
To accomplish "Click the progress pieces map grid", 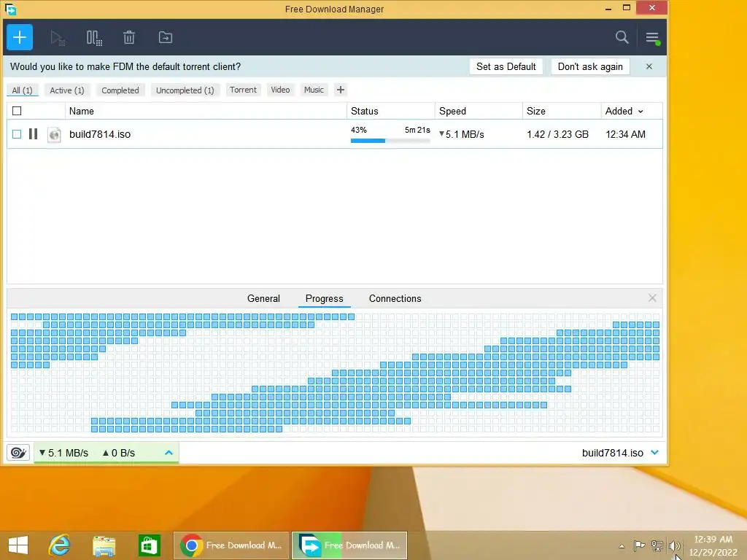I will (x=335, y=373).
